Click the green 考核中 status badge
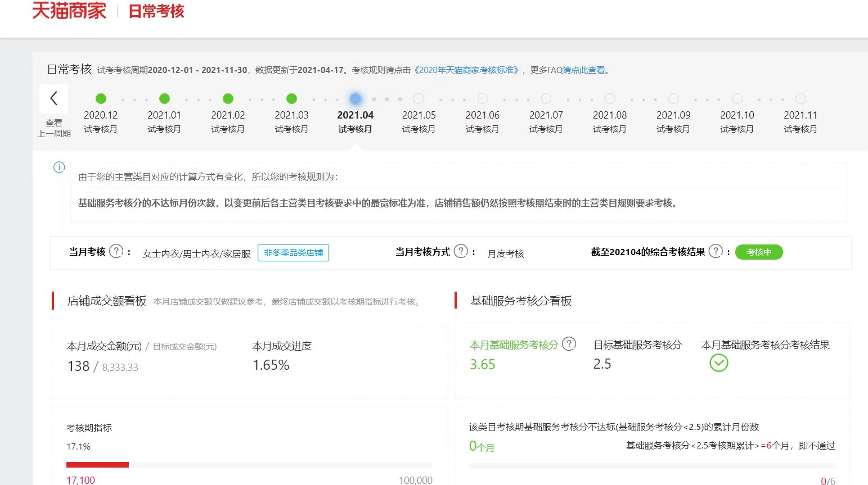This screenshot has height=485, width=868. 759,252
